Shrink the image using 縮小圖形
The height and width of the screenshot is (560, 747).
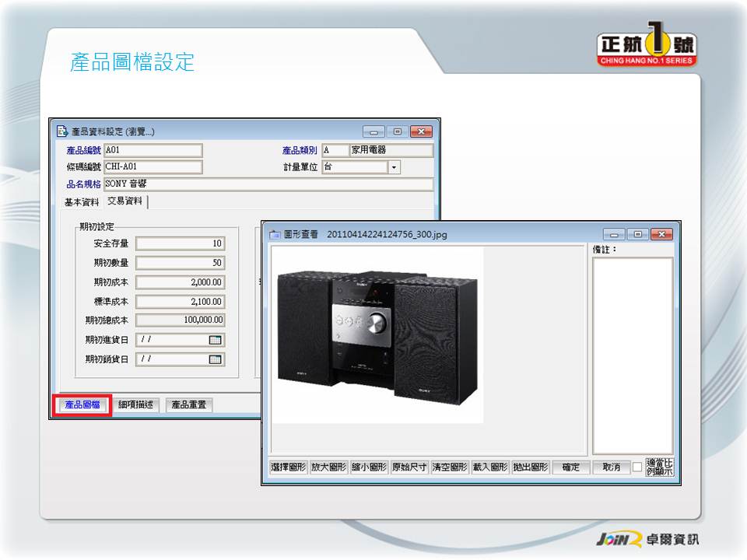(369, 467)
